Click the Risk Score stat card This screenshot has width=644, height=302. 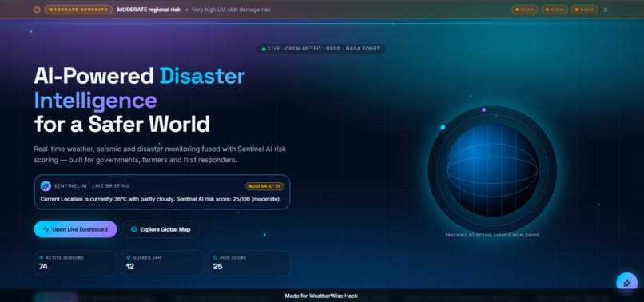[249, 263]
